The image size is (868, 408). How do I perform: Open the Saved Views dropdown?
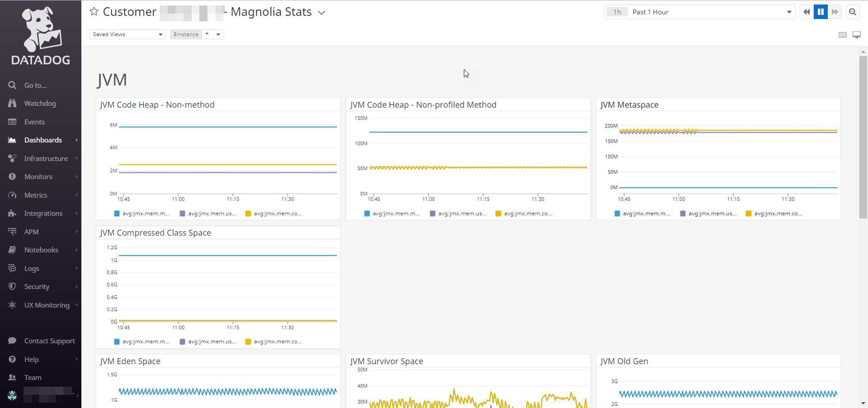click(x=127, y=34)
